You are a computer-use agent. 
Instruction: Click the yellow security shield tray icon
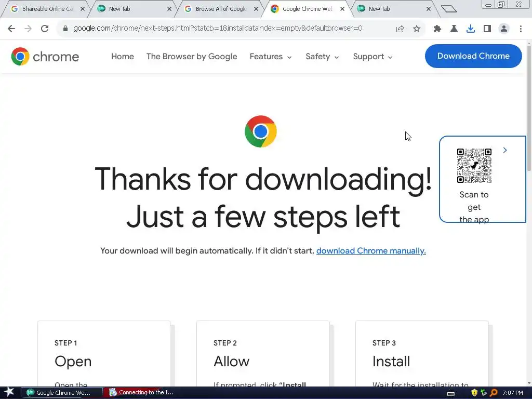coord(474,393)
